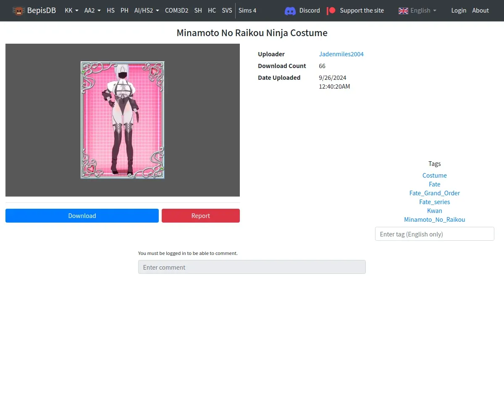
Task: Click the red Report button
Action: click(x=201, y=216)
